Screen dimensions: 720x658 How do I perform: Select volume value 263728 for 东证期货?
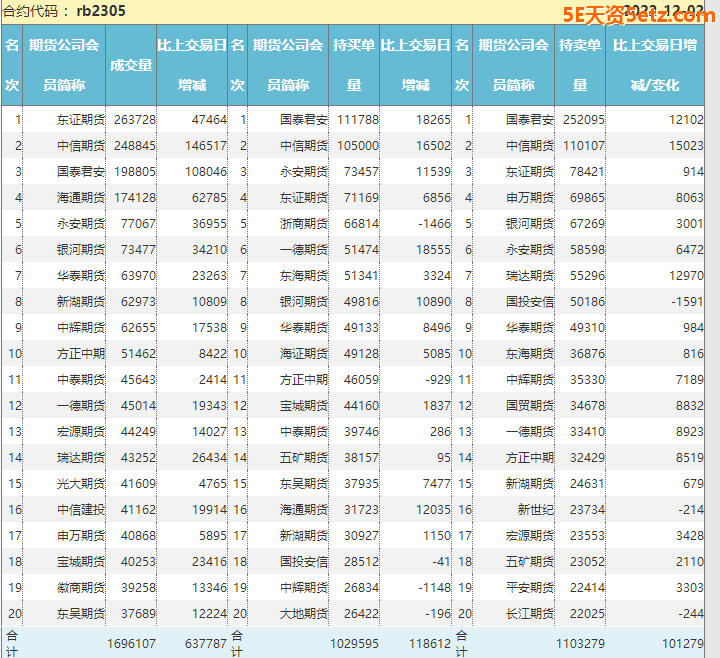[135, 120]
